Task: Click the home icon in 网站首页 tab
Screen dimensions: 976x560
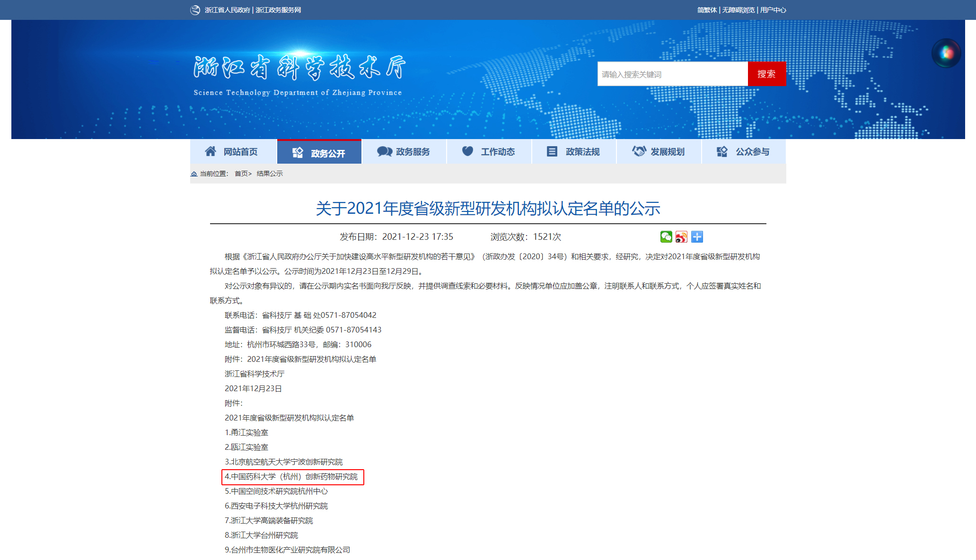Action: [211, 151]
